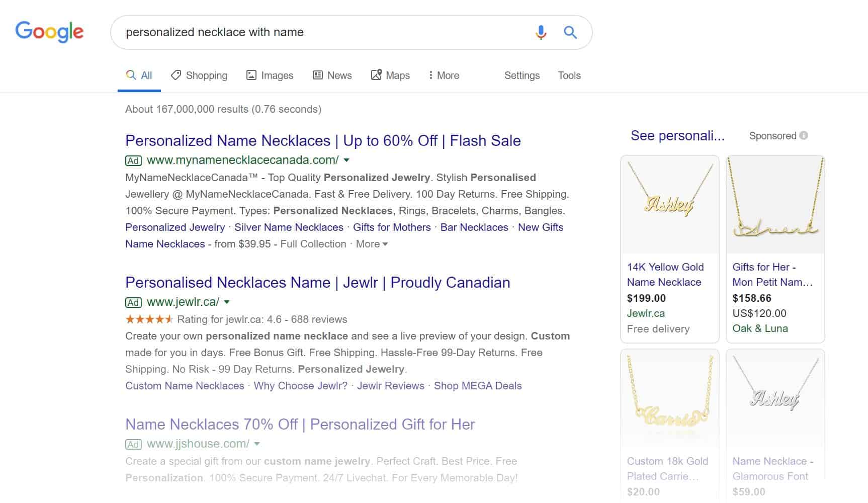
Task: Switch to the Images tab
Action: click(270, 75)
